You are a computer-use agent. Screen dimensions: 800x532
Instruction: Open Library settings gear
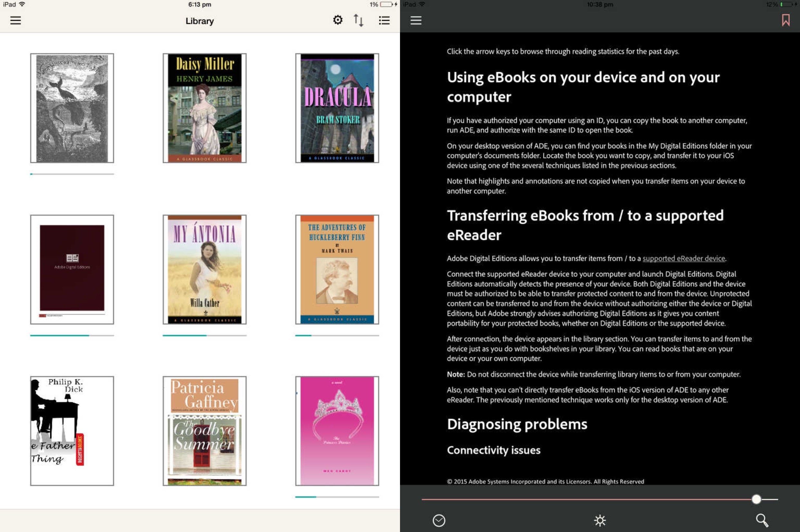(338, 20)
